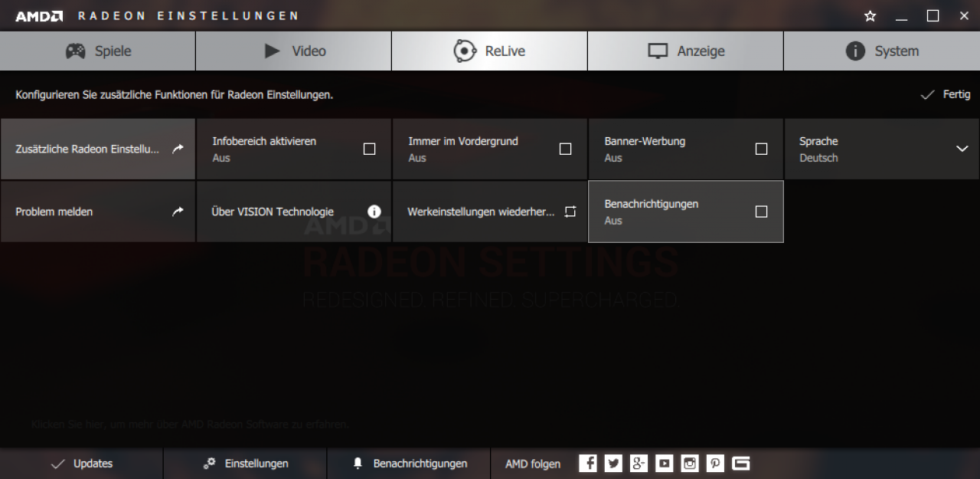
Task: Click the star favorites icon
Action: click(x=871, y=16)
